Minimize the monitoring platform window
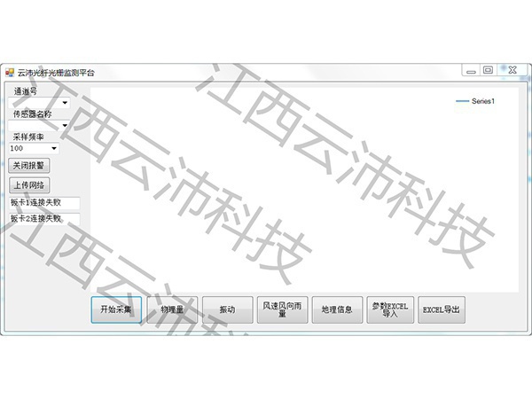This screenshot has width=532, height=399. point(470,70)
